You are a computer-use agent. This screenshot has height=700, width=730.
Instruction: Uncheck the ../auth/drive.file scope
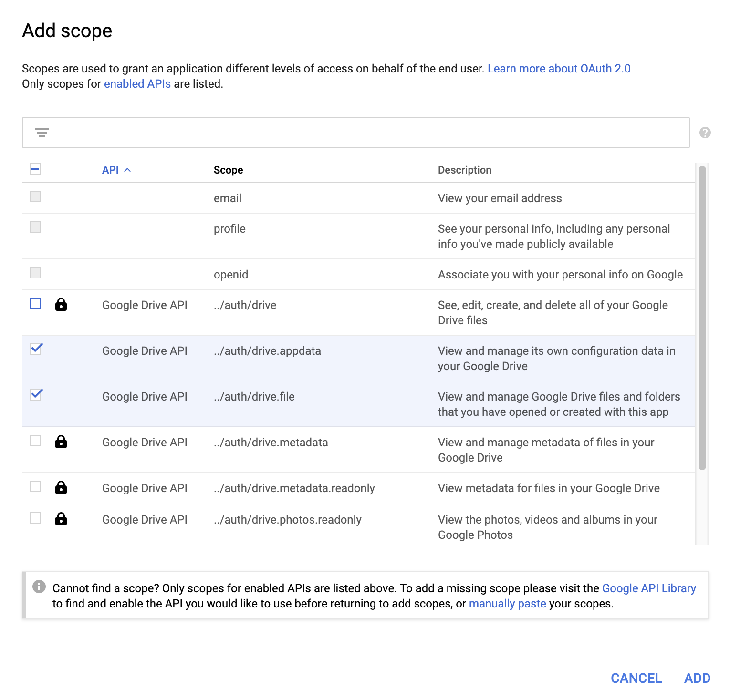point(36,395)
